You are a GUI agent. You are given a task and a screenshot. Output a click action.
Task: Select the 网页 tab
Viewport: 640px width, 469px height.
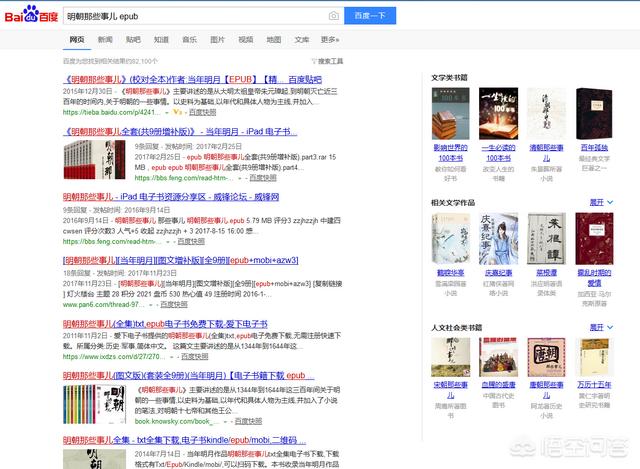(77, 40)
